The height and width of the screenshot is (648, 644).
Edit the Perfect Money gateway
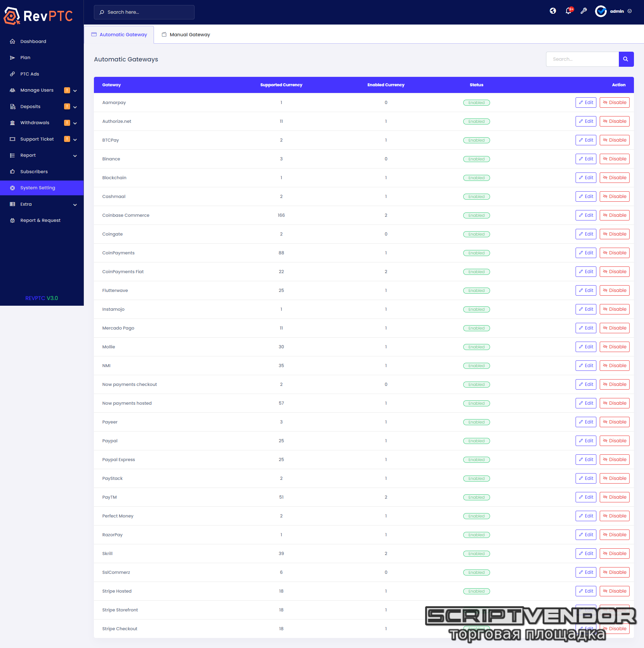tap(586, 516)
